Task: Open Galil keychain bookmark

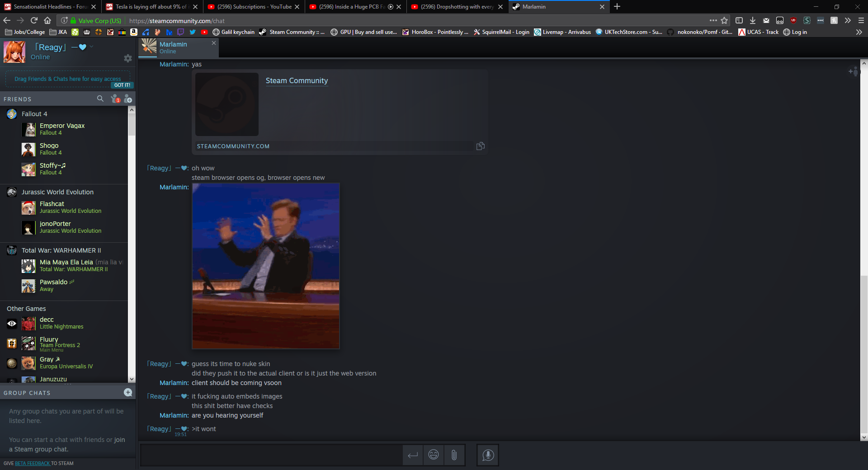Action: [x=234, y=32]
